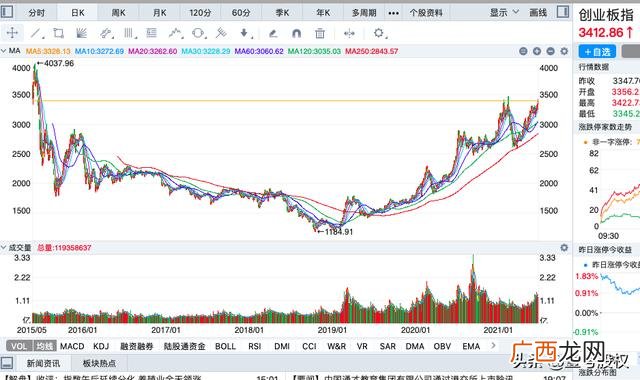
Task: Select the 陆股通资金 indicator
Action: pos(184,346)
